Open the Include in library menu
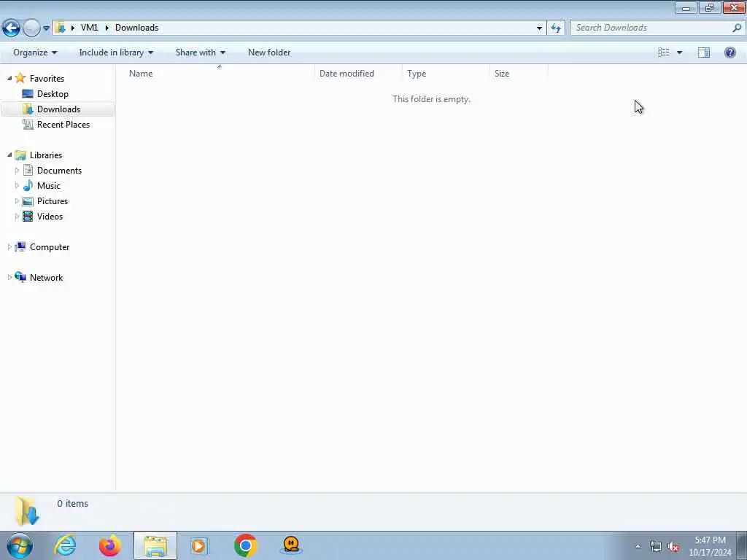 point(116,52)
